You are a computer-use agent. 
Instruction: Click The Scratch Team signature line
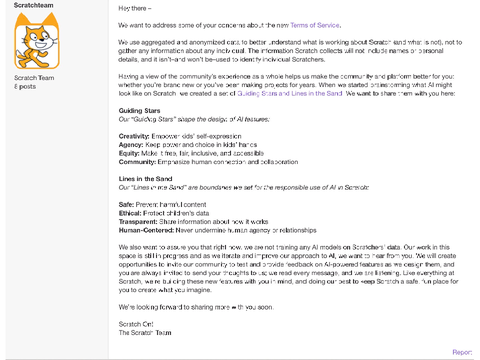click(145, 333)
